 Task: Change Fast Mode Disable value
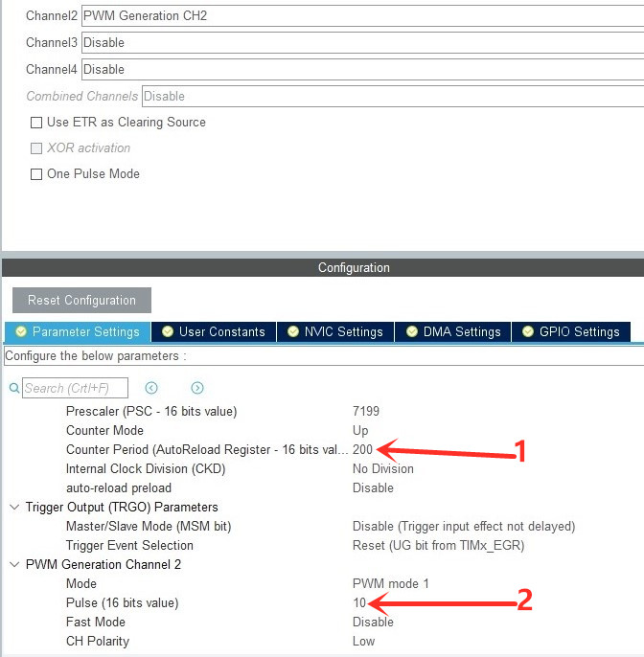point(373,622)
